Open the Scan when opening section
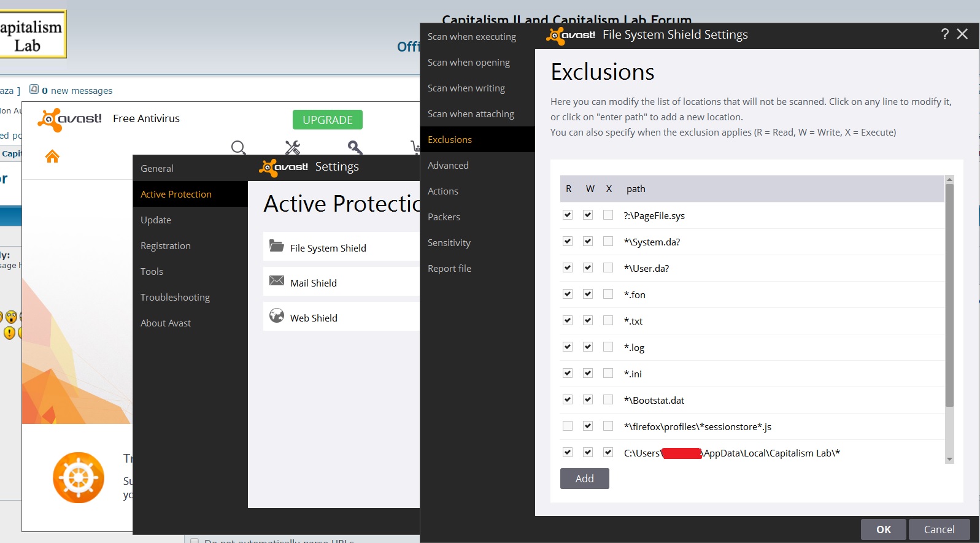 coord(477,62)
